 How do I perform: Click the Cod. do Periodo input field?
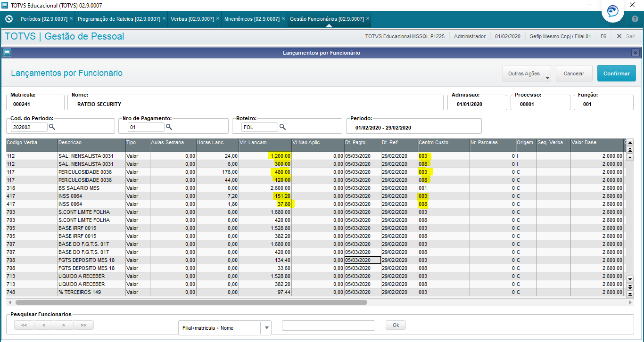(x=29, y=127)
